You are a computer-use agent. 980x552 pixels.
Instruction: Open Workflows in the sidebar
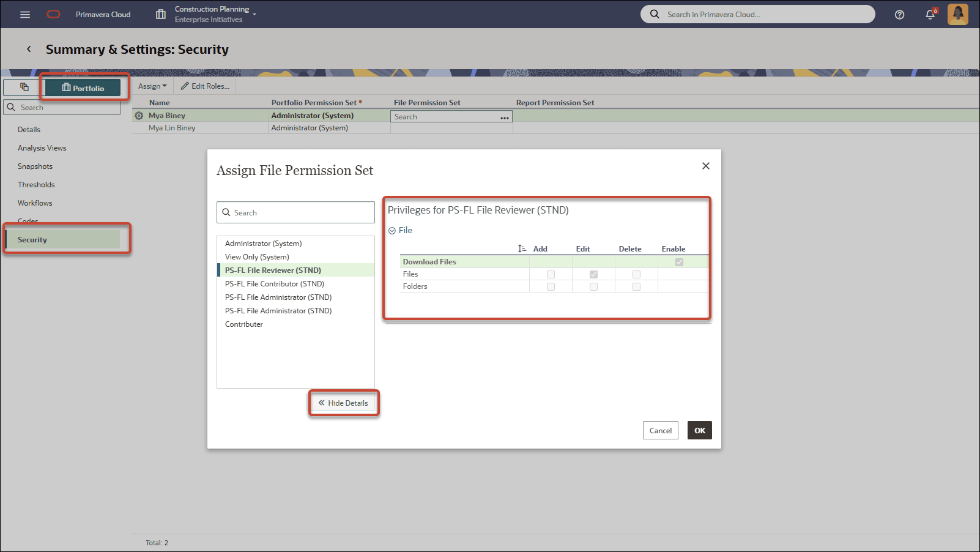[x=35, y=203]
